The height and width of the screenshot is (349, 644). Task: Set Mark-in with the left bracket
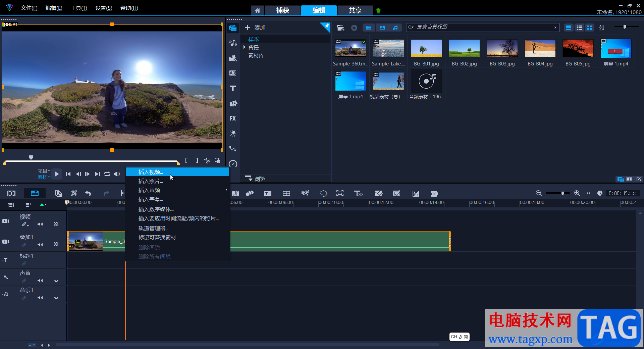186,161
